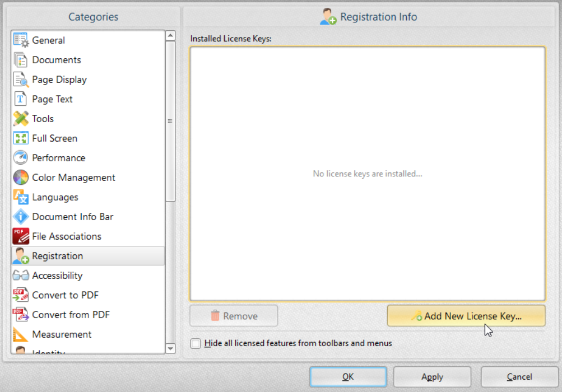Open Convert from PDF label
Image resolution: width=562 pixels, height=392 pixels.
pos(71,315)
